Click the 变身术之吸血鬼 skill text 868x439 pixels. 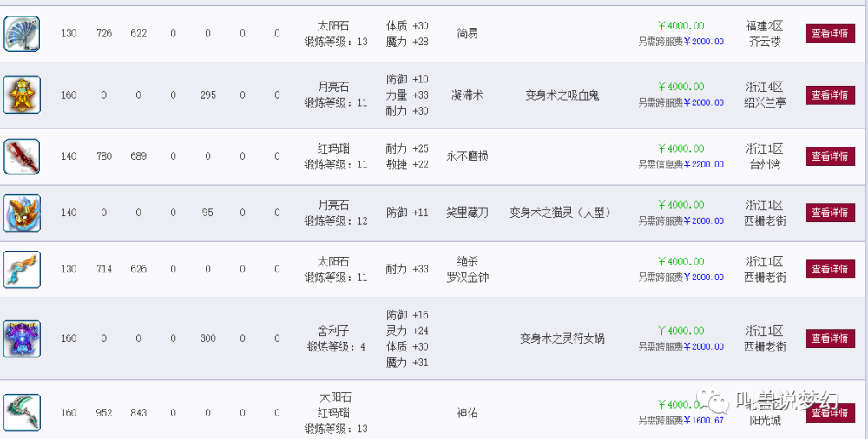click(560, 95)
